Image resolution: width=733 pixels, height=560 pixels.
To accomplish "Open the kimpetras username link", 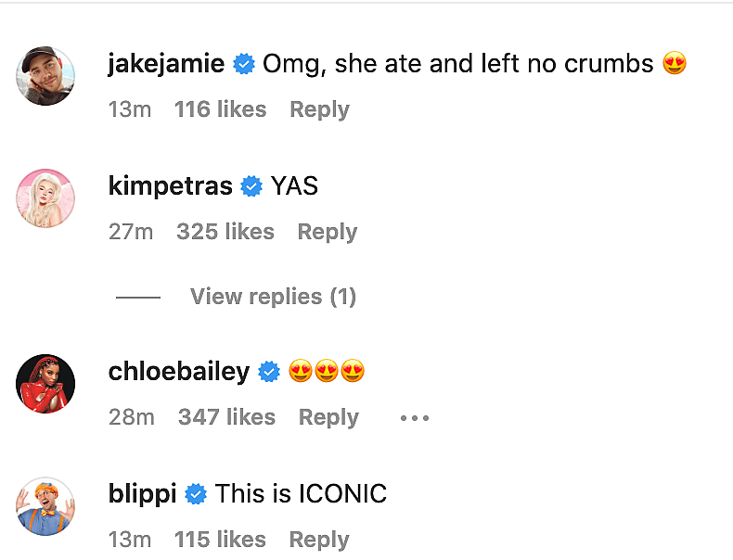I will [x=170, y=186].
